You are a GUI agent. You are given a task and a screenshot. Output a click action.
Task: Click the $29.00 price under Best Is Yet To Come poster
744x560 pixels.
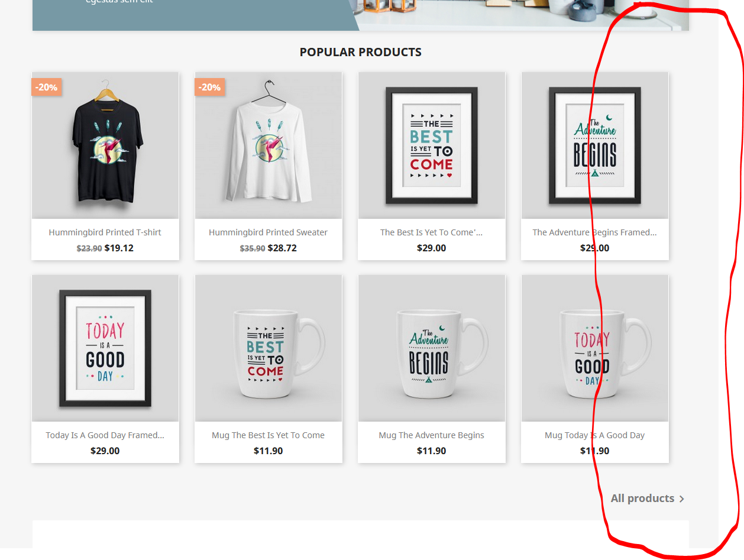tap(432, 248)
